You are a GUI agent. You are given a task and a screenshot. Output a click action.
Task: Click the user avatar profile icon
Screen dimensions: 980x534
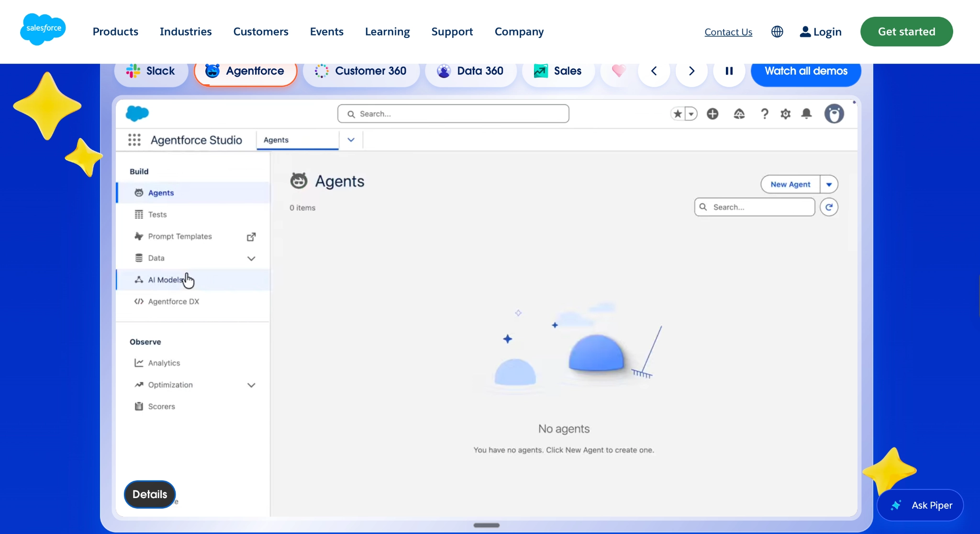pos(834,114)
